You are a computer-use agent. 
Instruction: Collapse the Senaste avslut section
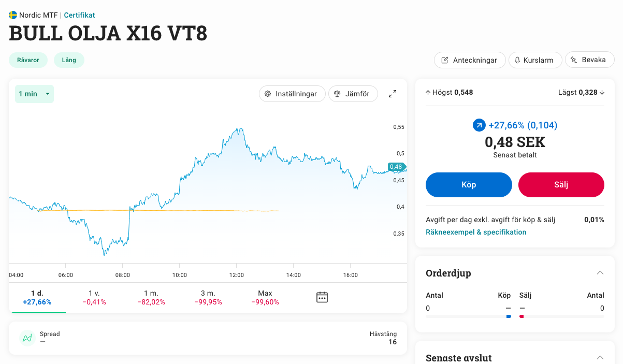click(x=600, y=357)
